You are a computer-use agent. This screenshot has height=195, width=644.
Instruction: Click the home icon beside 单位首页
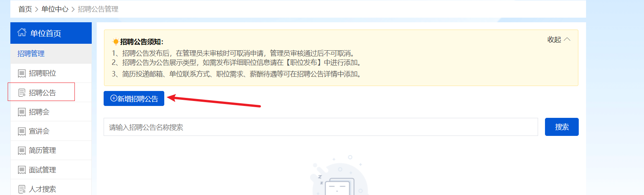point(22,33)
